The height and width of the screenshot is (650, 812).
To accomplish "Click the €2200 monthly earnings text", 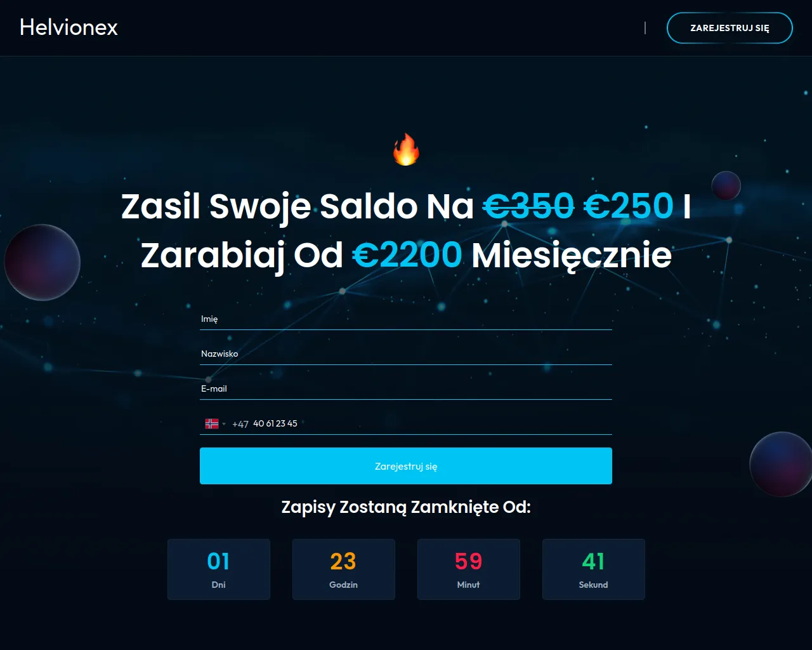I will [x=407, y=255].
